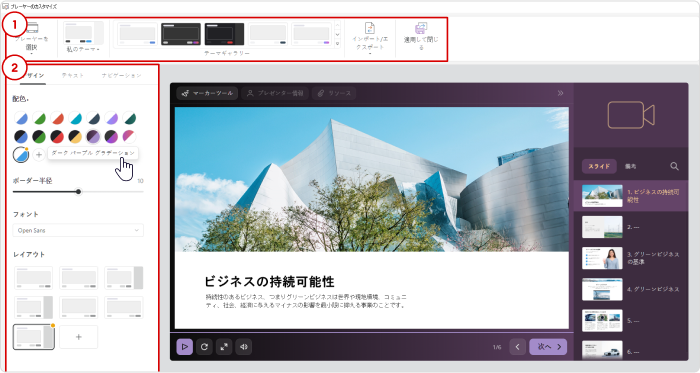
Task: Select the light gallery theme with blue accent
Action: (138, 34)
